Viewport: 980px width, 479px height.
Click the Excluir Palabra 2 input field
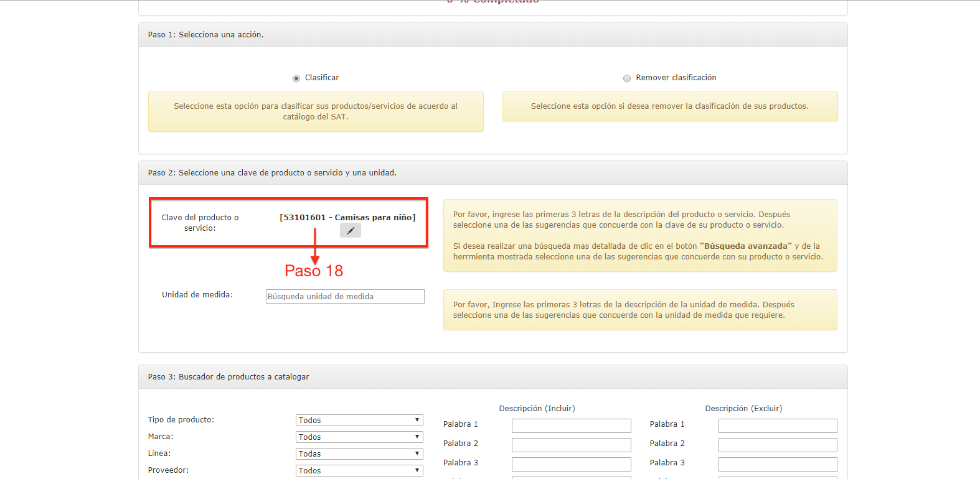coord(778,445)
